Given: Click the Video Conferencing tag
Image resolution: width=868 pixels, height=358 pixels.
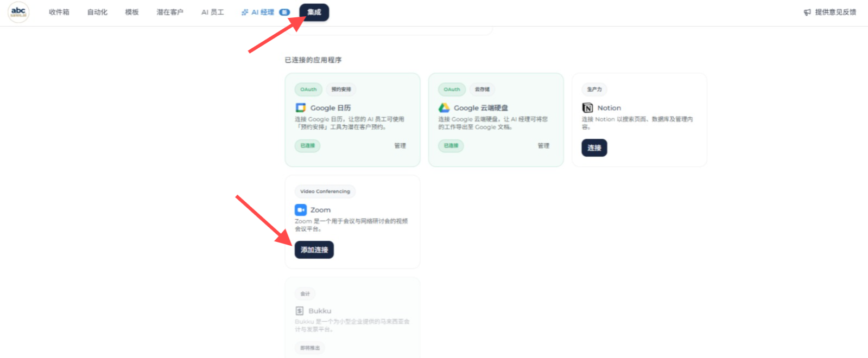Looking at the screenshot, I should click(325, 191).
